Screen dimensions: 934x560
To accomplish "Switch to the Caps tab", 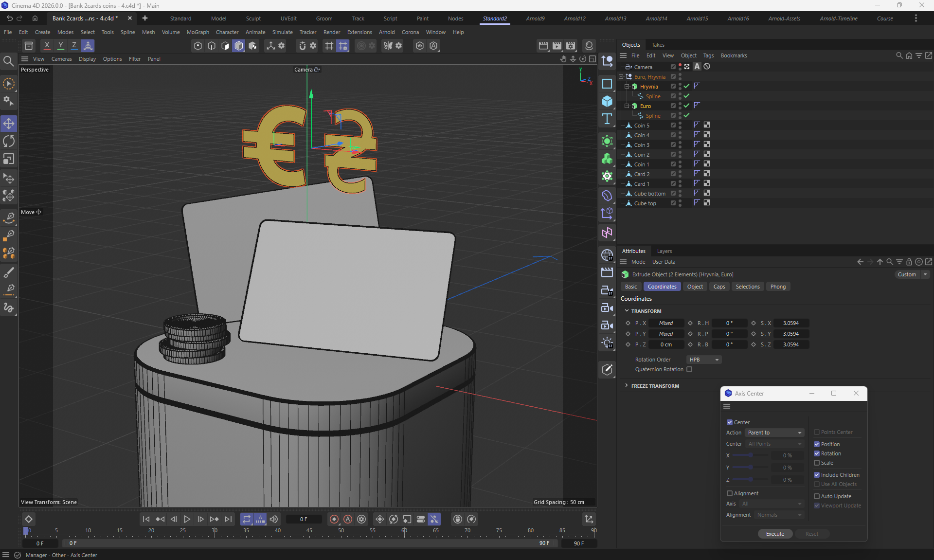I will point(719,287).
